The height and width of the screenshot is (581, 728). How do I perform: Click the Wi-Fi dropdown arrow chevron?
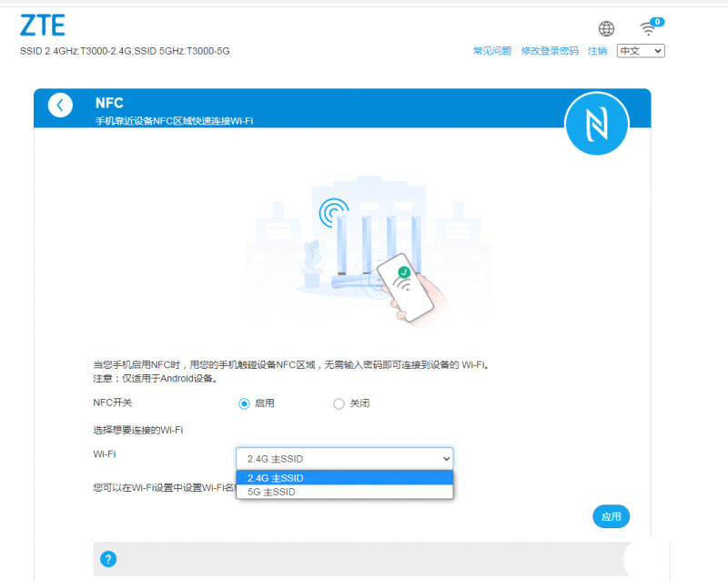(x=446, y=459)
